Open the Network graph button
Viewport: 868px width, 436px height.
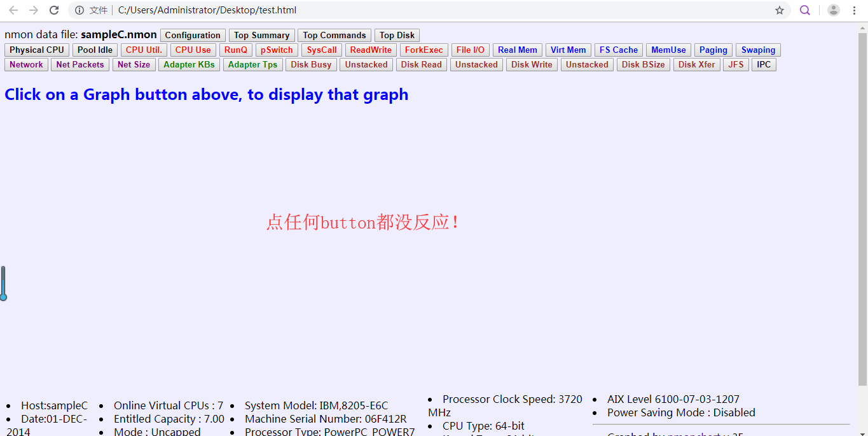26,65
